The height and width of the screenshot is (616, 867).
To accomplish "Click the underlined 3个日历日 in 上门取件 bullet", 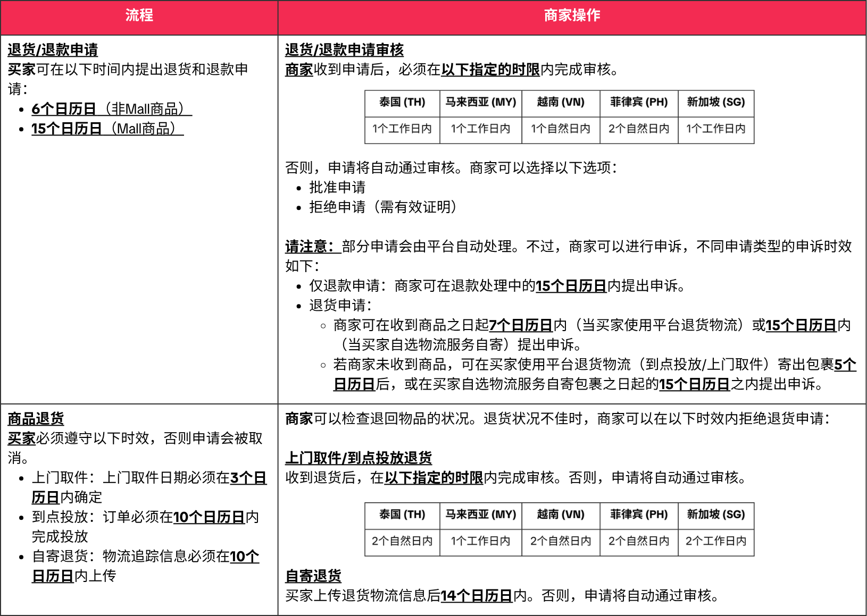I will point(248,478).
